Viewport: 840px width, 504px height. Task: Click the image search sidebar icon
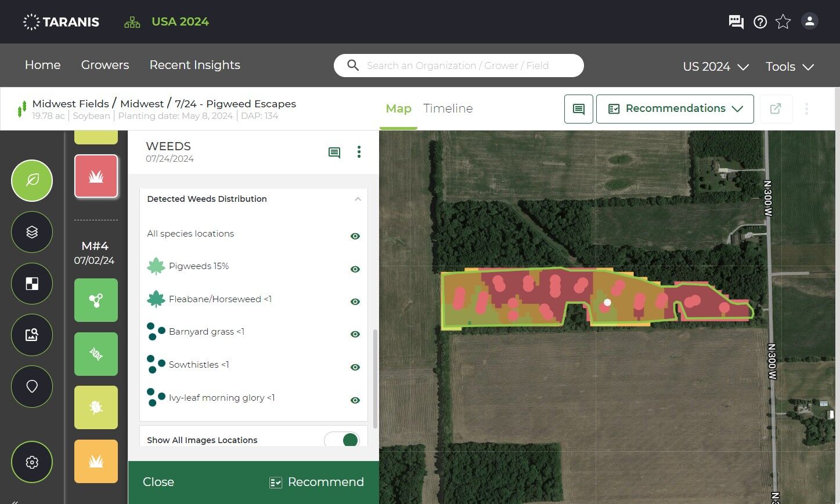point(32,335)
